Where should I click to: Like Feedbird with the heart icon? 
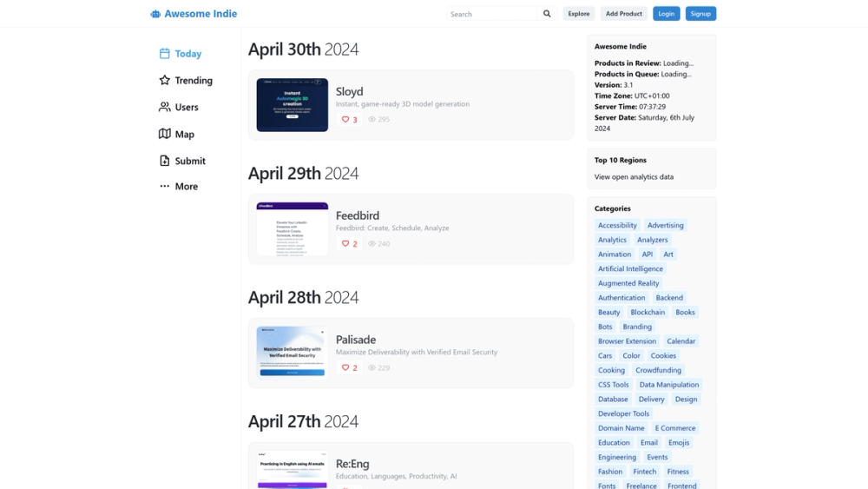345,243
